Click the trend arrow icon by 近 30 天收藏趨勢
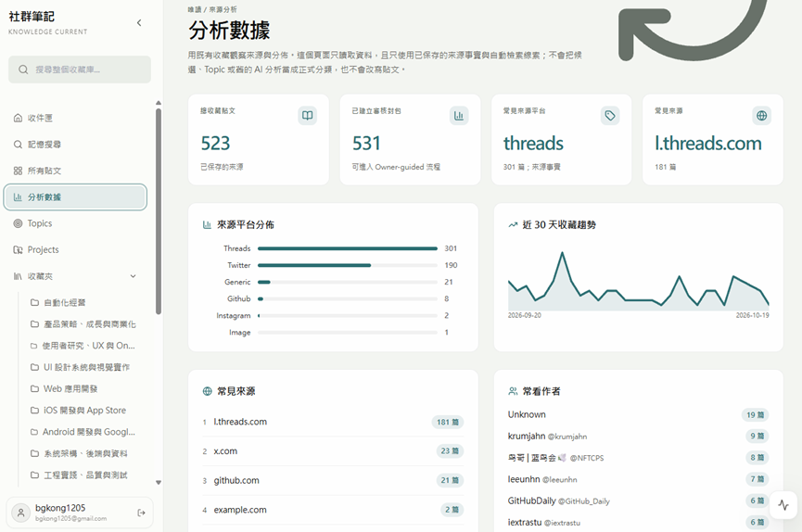Image resolution: width=802 pixels, height=532 pixels. pos(513,225)
